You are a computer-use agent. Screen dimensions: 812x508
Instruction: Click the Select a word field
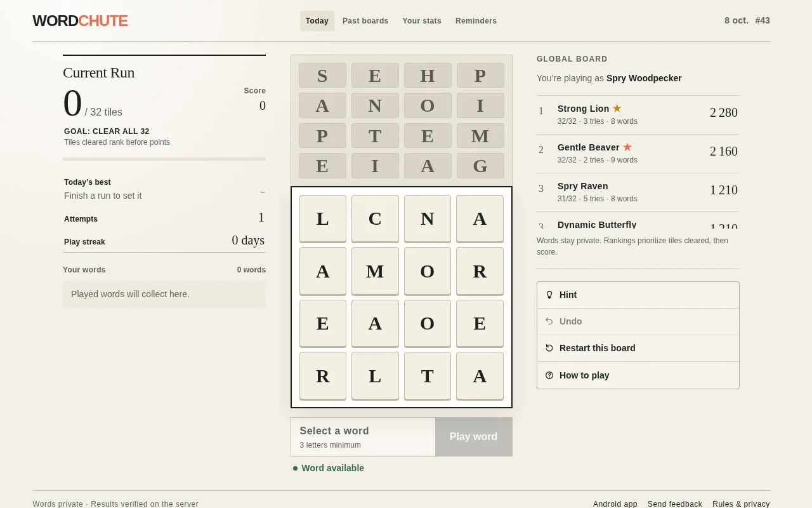[363, 437]
